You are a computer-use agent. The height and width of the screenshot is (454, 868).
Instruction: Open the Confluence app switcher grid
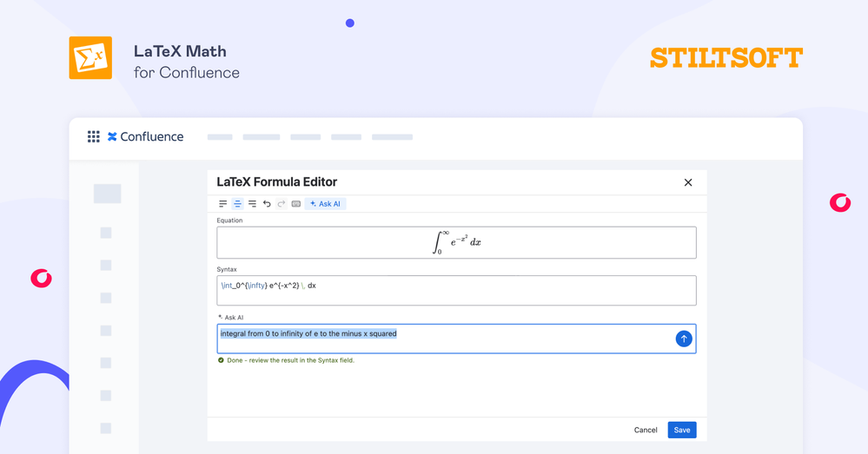(x=94, y=136)
